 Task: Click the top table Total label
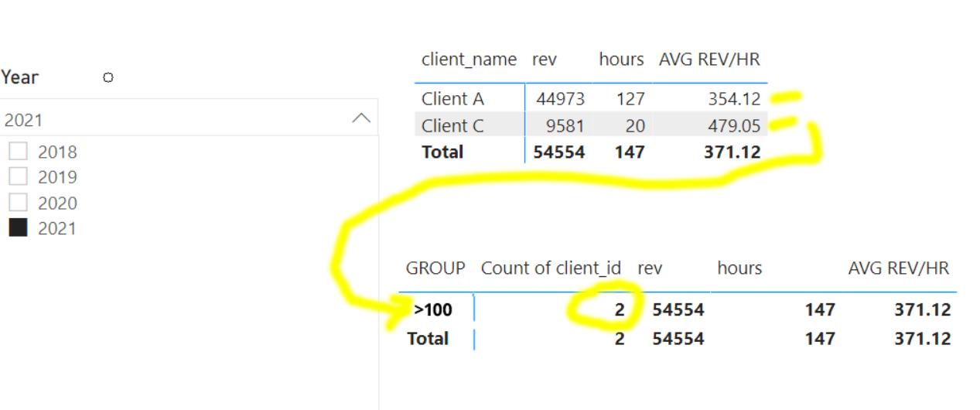(x=442, y=152)
